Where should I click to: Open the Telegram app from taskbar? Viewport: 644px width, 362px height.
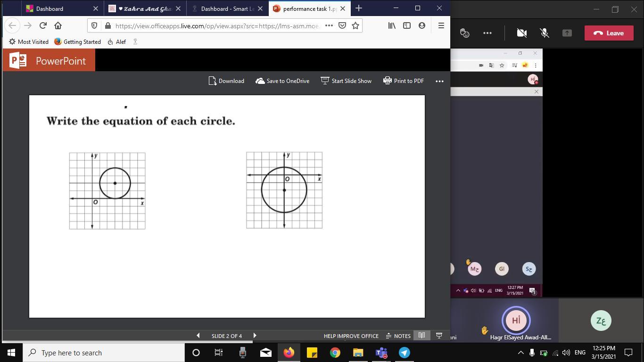point(404,353)
